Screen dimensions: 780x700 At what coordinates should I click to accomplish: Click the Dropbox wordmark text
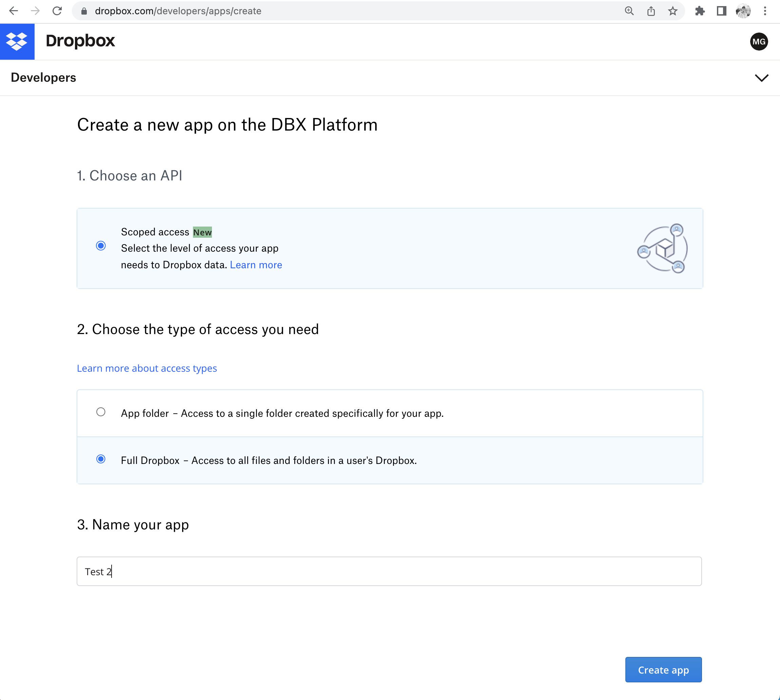click(x=80, y=41)
